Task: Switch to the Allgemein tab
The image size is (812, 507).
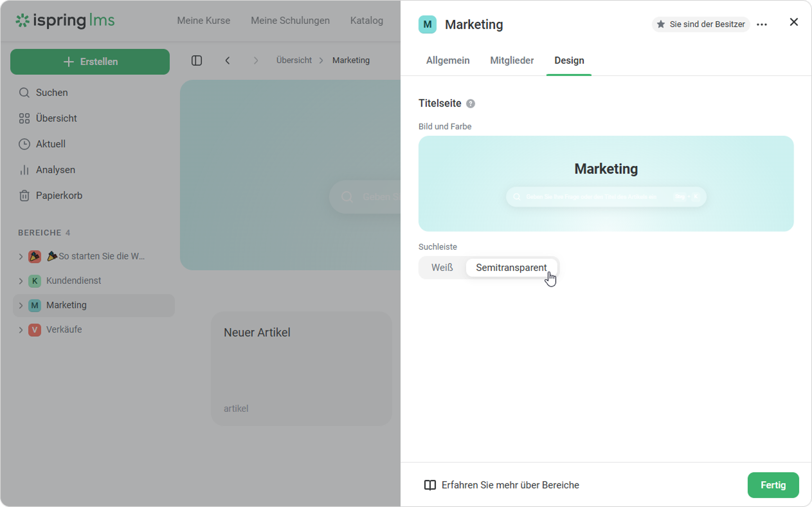Action: pos(448,60)
